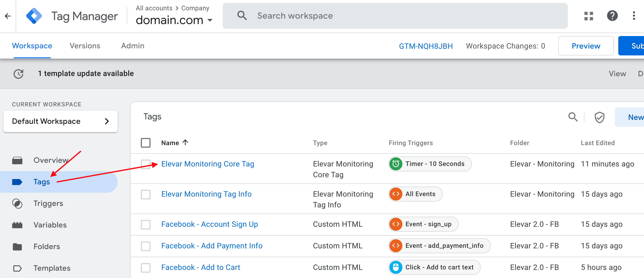Open the Elevar Monitoring Core Tag link
The image size is (644, 278).
(x=208, y=164)
